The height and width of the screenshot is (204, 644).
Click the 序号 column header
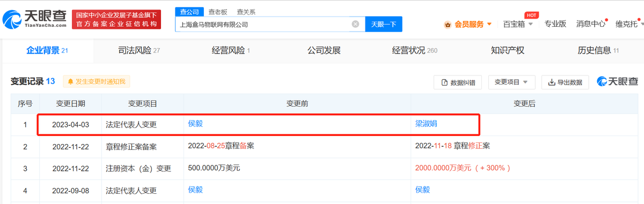25,104
